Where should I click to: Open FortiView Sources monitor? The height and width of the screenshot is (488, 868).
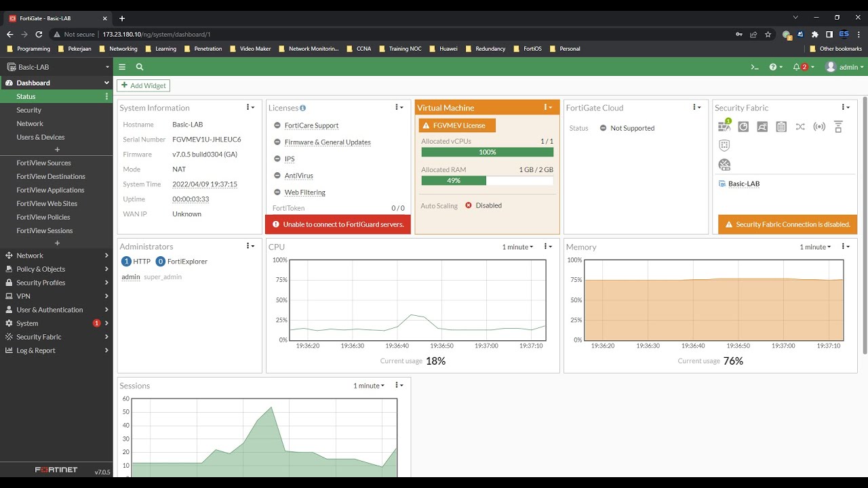point(57,163)
